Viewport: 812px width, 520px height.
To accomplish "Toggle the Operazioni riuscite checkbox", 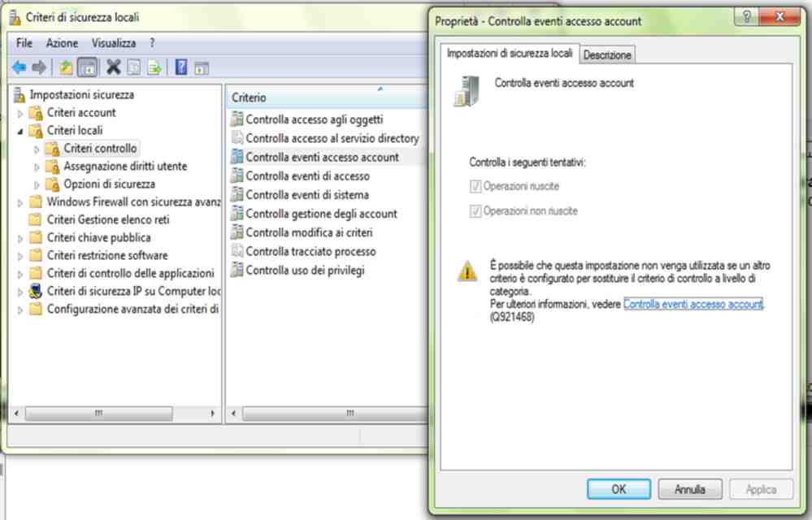I will tap(475, 186).
